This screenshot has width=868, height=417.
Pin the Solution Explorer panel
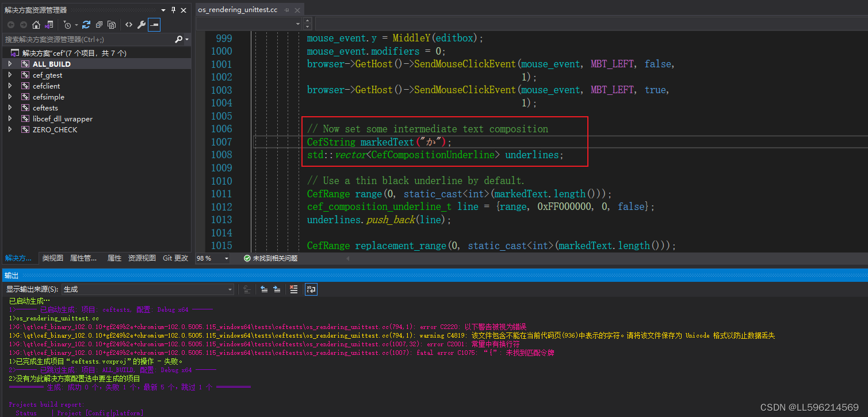pos(173,10)
